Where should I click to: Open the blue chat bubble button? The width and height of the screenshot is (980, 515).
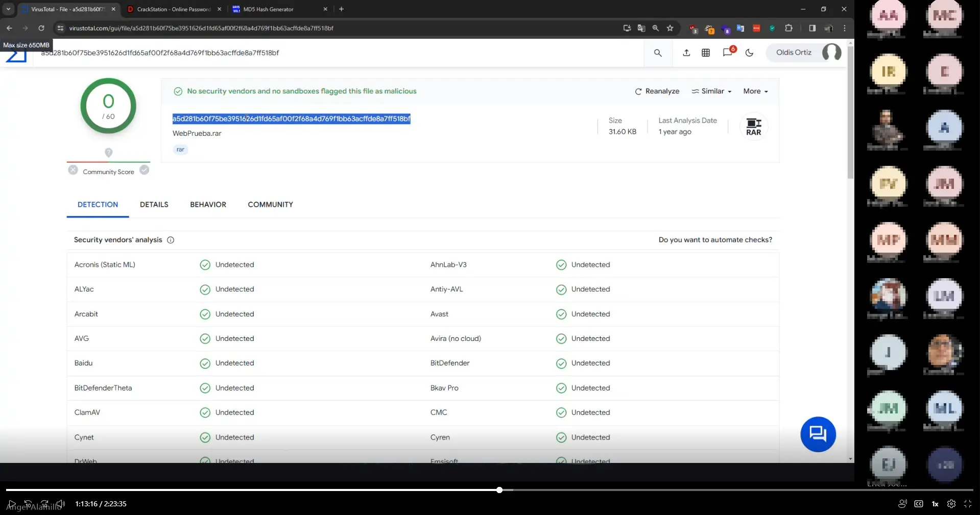(818, 434)
